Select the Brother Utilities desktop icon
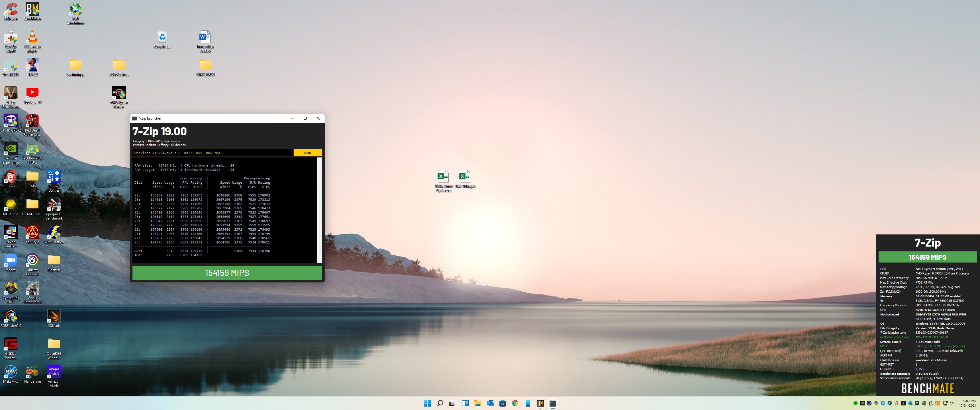The image size is (980, 410). (x=54, y=181)
